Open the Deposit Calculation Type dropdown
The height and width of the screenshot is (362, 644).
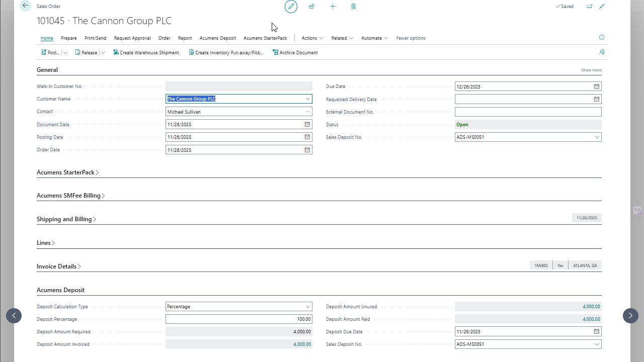[x=307, y=307]
